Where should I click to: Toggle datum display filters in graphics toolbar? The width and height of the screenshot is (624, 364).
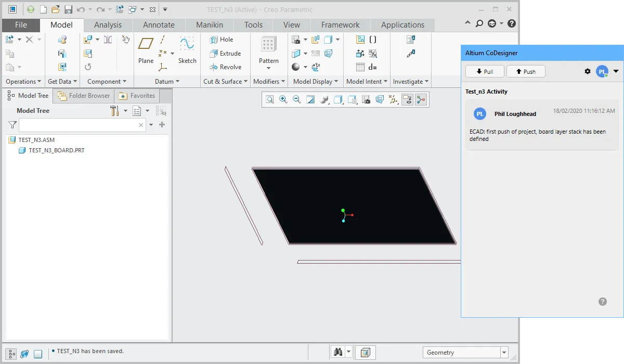[x=394, y=99]
